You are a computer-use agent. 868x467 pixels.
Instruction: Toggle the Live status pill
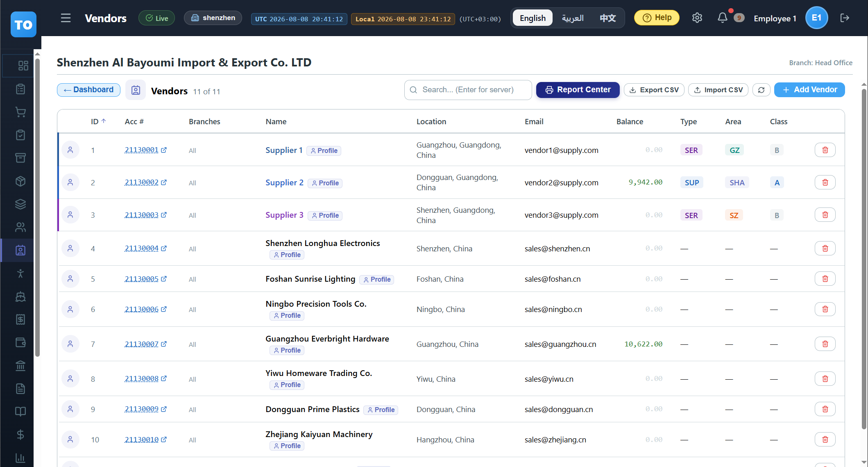coord(156,18)
